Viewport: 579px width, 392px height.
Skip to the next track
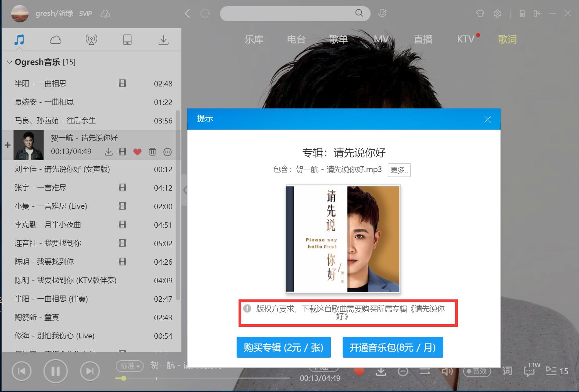point(90,371)
